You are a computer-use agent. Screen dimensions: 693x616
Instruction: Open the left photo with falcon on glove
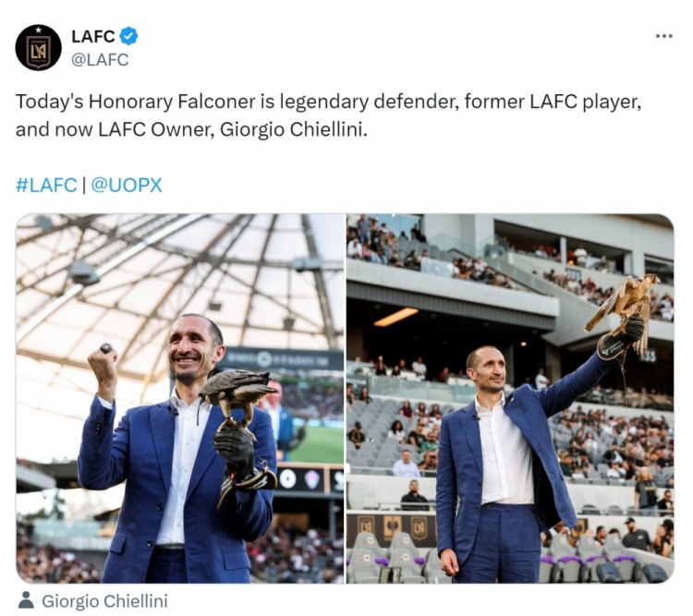[x=180, y=399]
